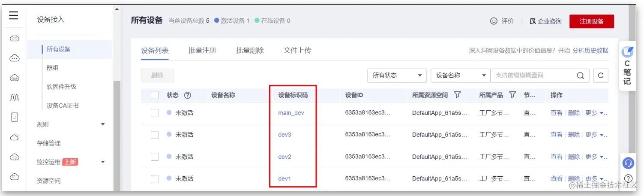Collapse sidebar with the top arrow
The height and width of the screenshot is (196, 644).
pos(117,9)
